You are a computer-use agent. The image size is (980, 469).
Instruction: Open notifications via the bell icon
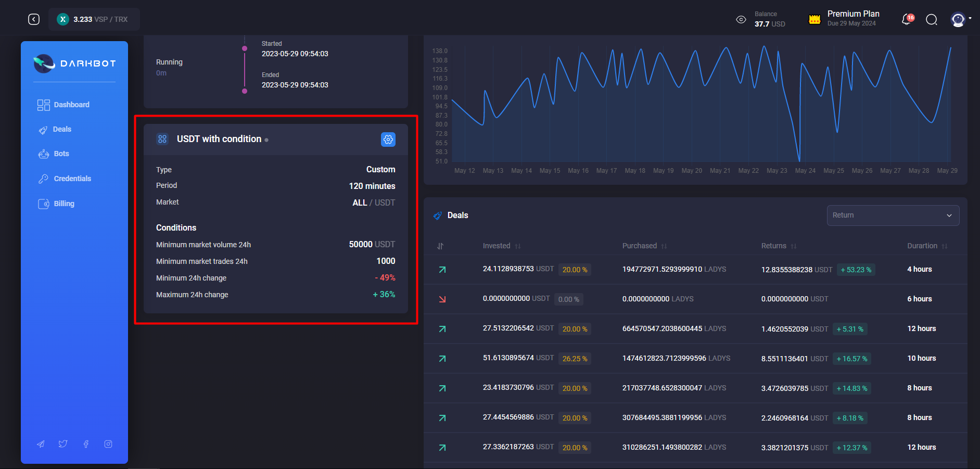pos(906,19)
